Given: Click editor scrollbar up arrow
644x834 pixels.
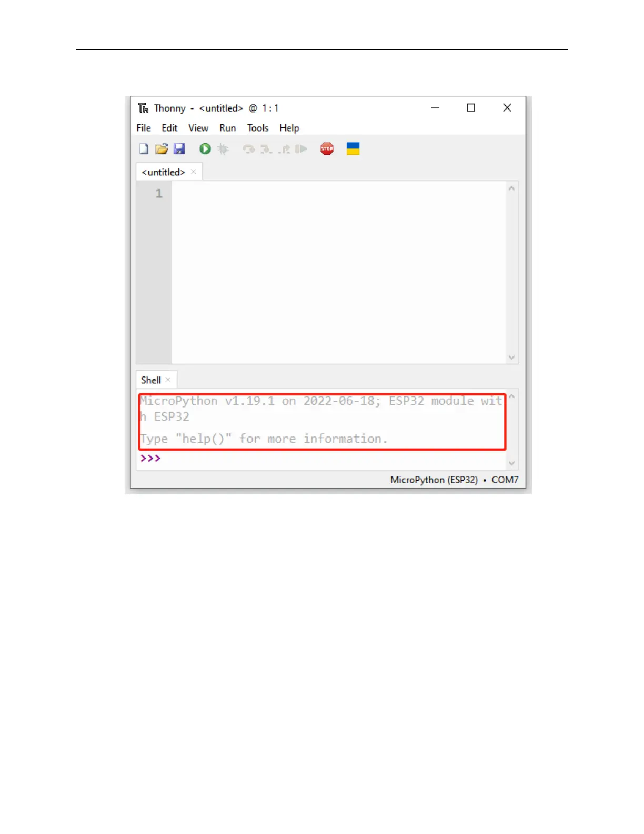Looking at the screenshot, I should coord(511,188).
